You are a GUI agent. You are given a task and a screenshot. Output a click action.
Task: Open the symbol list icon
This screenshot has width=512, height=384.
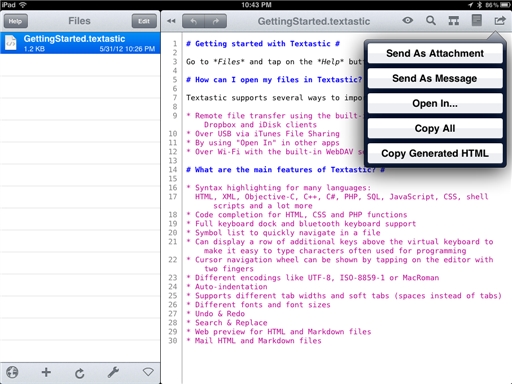[x=453, y=21]
